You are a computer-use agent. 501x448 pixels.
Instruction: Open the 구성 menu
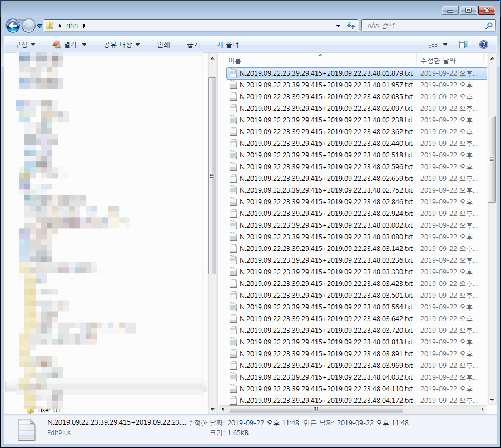(x=24, y=45)
